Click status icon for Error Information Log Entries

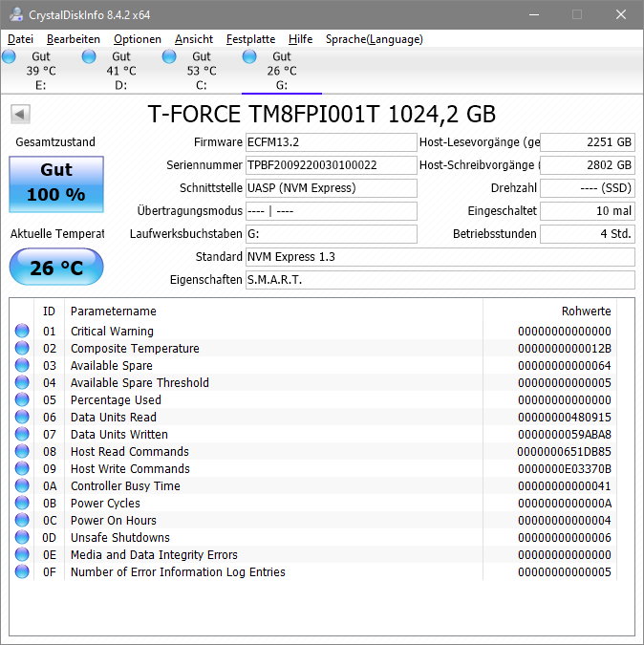(22, 571)
